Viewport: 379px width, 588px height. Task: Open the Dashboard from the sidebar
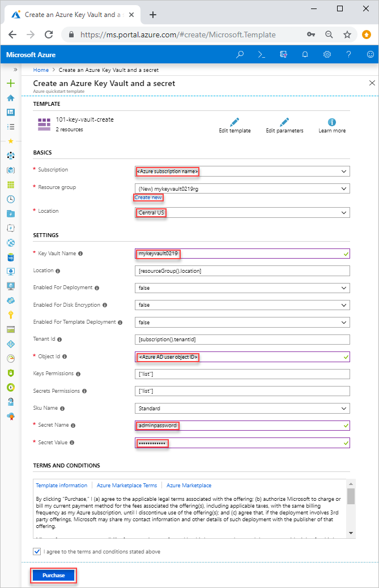(x=11, y=112)
